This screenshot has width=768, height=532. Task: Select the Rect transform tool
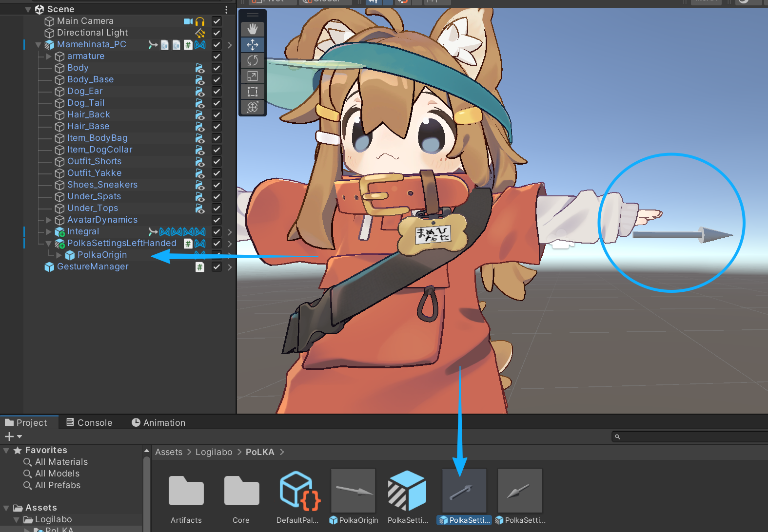click(252, 92)
